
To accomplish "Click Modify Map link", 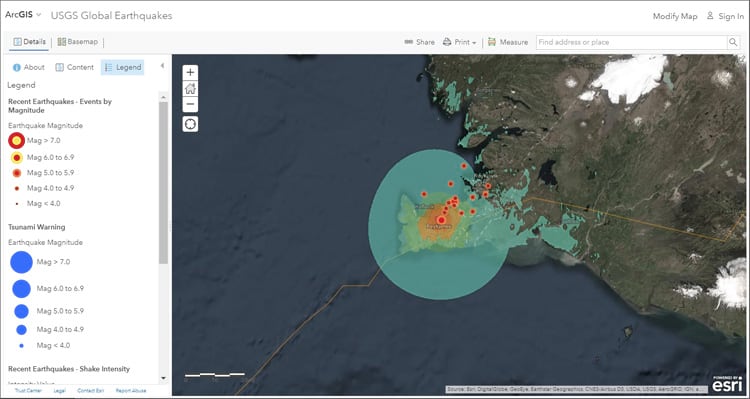I will click(675, 16).
